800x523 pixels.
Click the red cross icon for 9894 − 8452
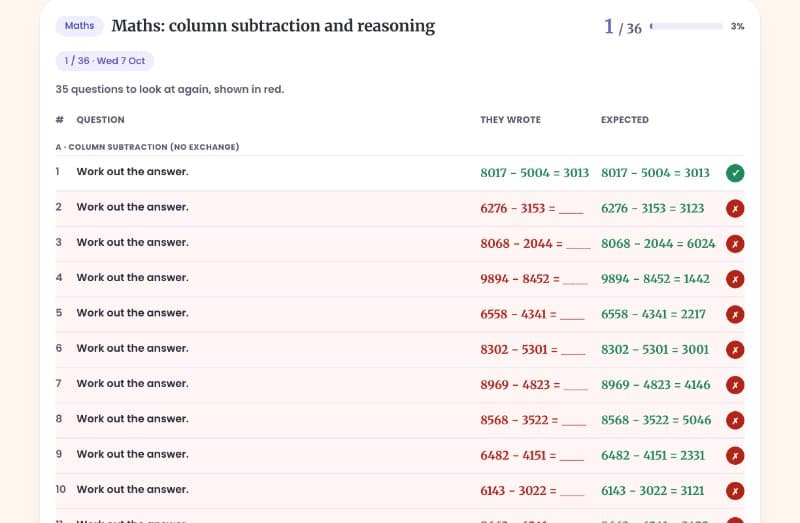[x=735, y=279]
